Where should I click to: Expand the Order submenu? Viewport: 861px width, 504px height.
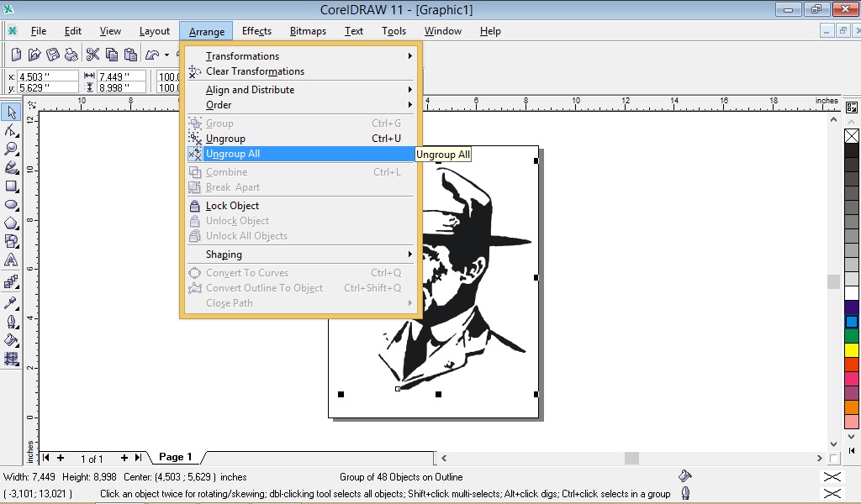(300, 105)
